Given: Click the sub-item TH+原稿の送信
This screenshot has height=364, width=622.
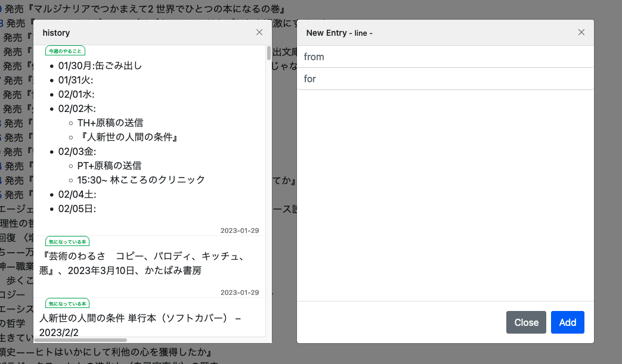Looking at the screenshot, I should tap(110, 123).
